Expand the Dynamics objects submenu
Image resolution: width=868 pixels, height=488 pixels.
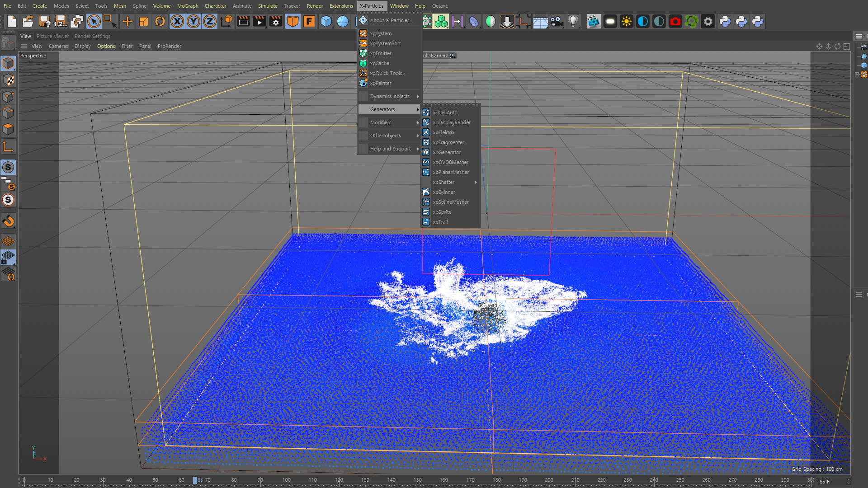tap(390, 96)
